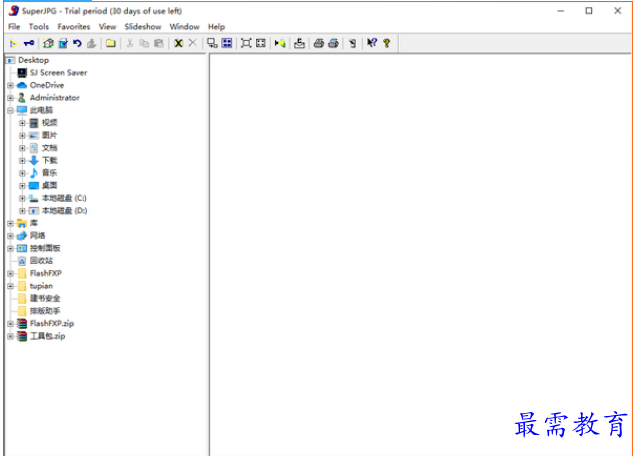Screen dimensions: 636x456
Task: Expand the Administrator tree node
Action: 11,98
